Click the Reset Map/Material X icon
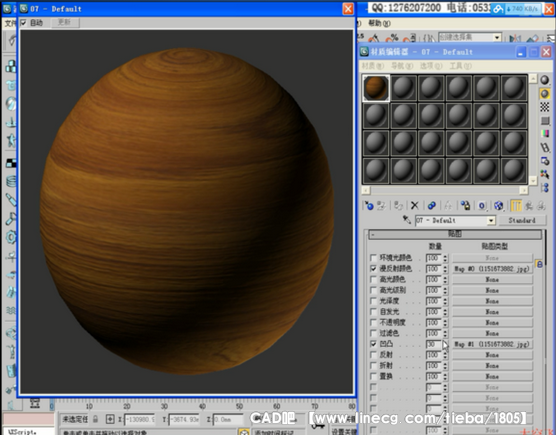The image size is (556, 435). point(415,206)
